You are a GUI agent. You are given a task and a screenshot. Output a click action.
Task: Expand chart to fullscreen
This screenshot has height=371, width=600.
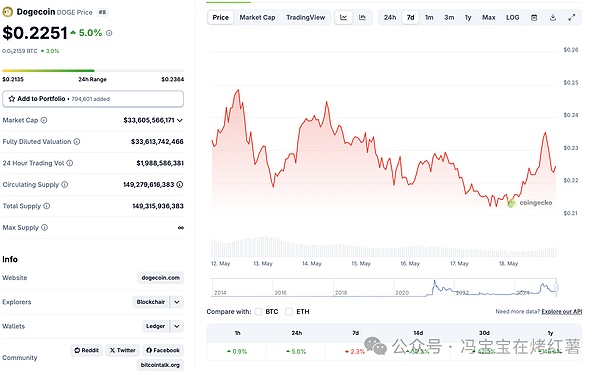click(x=572, y=18)
